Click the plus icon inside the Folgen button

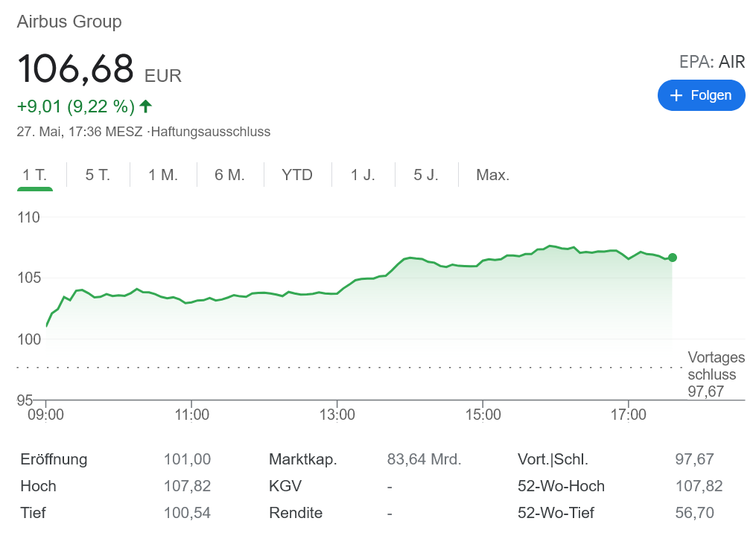(676, 95)
